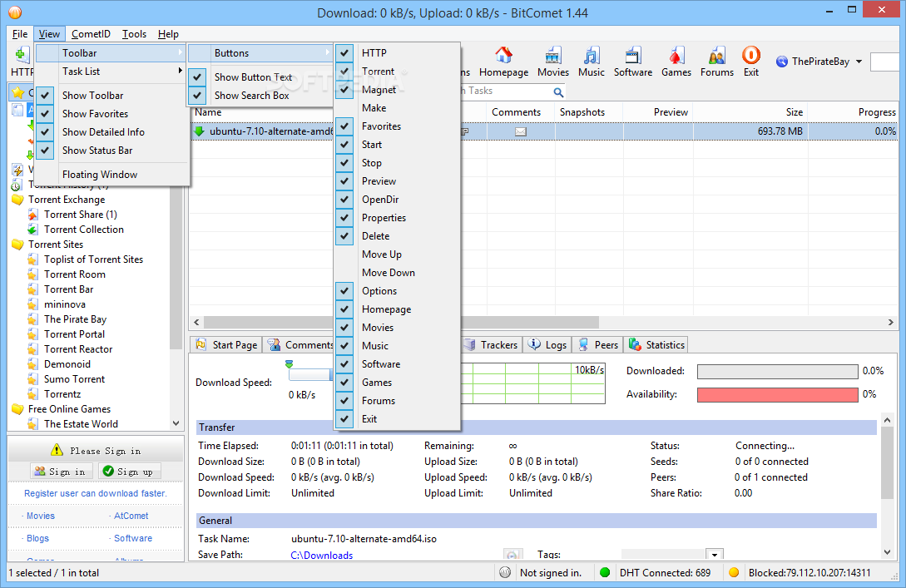Click the green download arrow on ubuntu task
906x588 pixels.
pyautogui.click(x=200, y=131)
